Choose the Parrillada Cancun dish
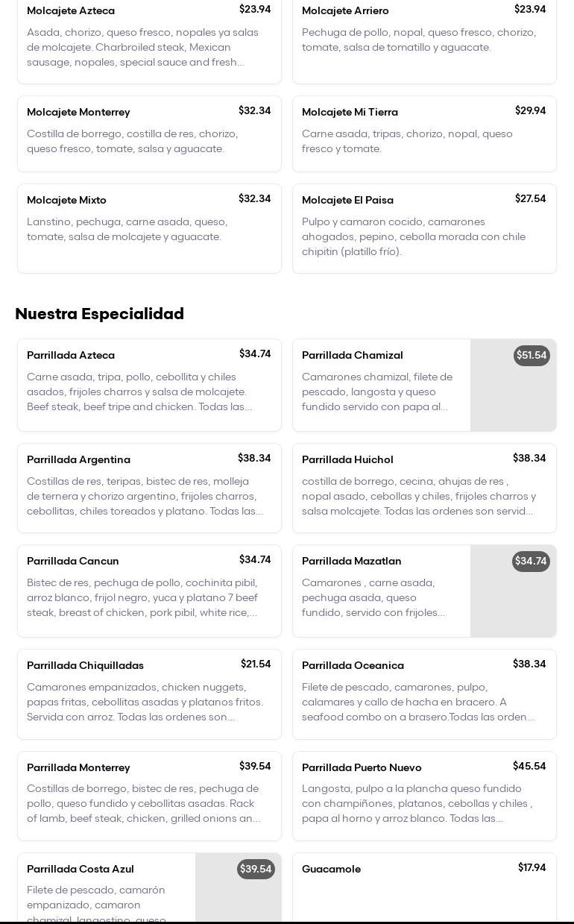Viewport: 574px width, 924px height. 149,591
